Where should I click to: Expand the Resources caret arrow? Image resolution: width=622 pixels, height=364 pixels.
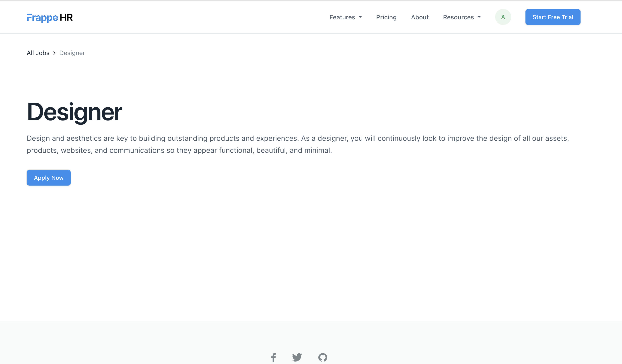coord(479,17)
